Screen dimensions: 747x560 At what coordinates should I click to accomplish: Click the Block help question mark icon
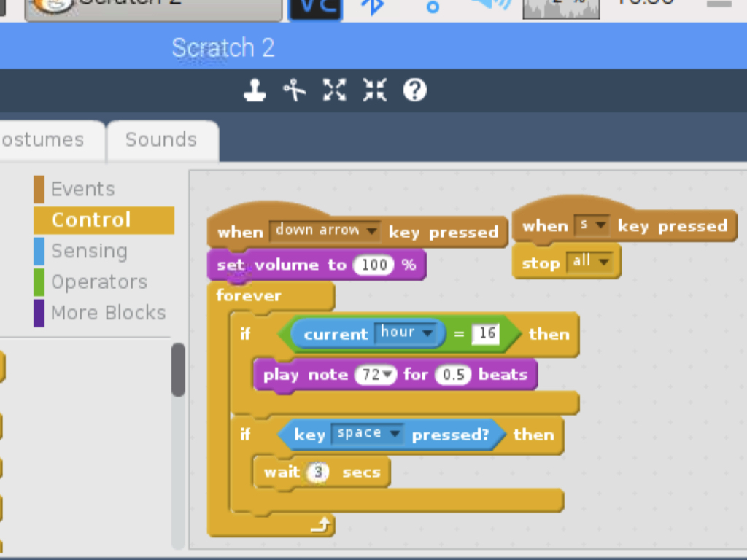coord(415,90)
